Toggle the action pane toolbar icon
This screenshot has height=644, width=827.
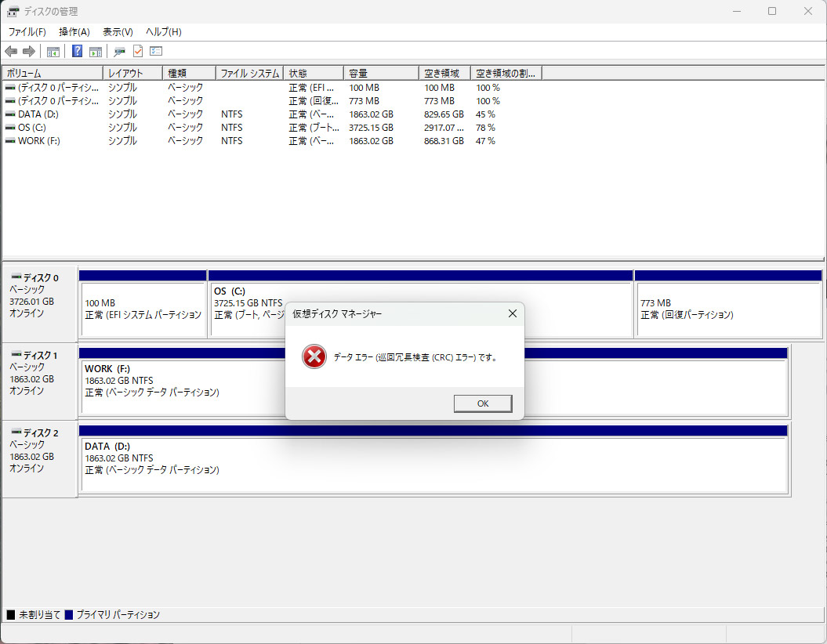96,51
